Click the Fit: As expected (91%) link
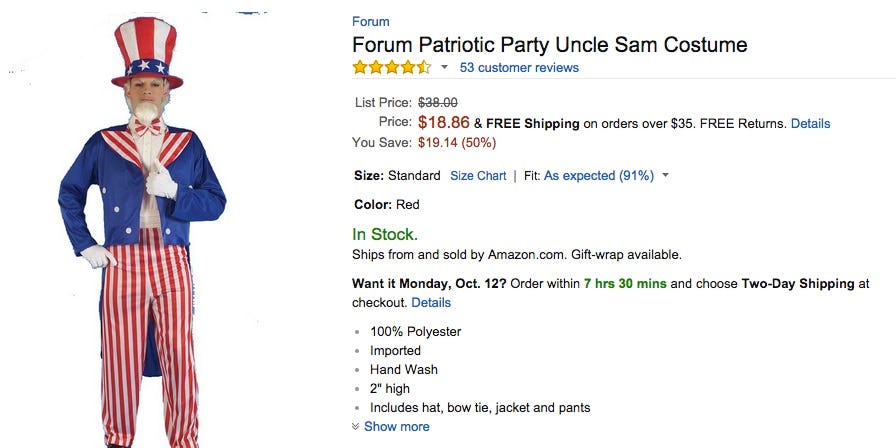The image size is (896, 448). pyautogui.click(x=598, y=176)
